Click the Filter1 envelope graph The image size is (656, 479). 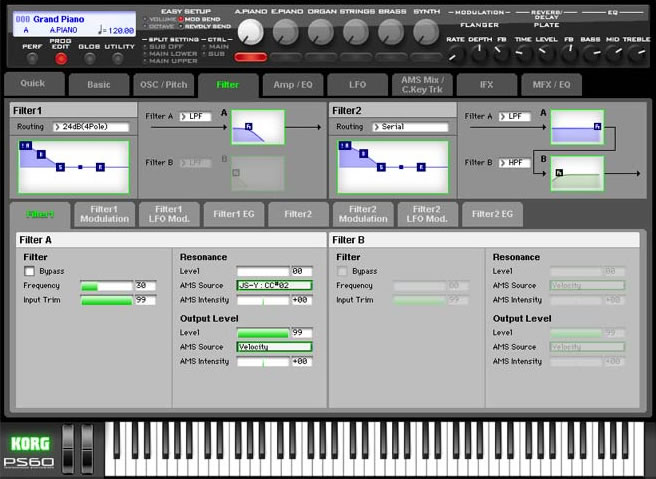coord(74,167)
